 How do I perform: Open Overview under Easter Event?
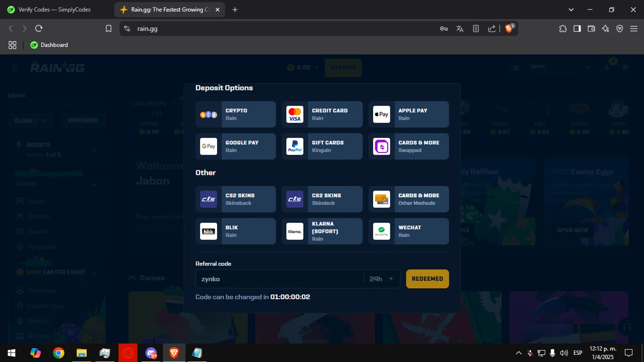coord(36,291)
